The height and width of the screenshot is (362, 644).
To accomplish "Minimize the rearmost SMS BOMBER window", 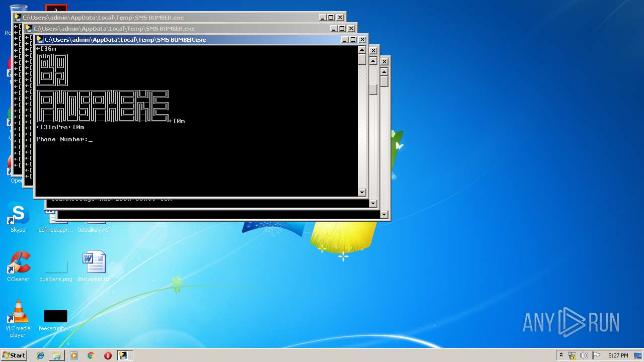I will (x=323, y=18).
